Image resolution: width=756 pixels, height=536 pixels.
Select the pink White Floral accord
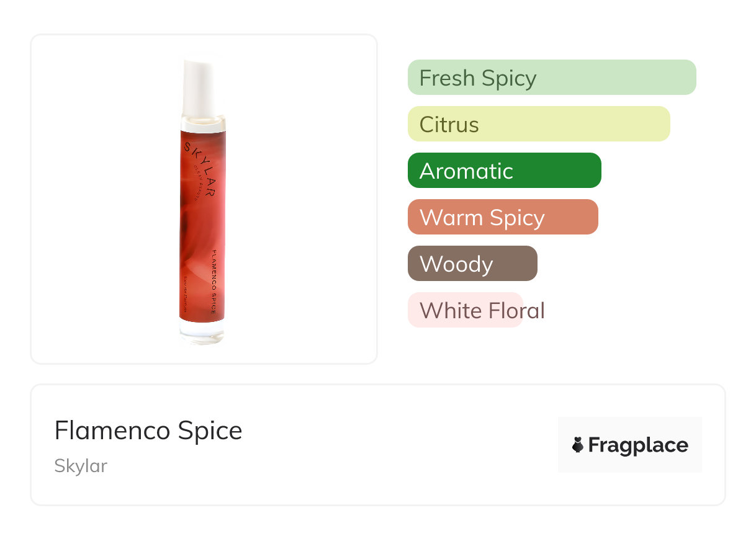click(x=466, y=310)
